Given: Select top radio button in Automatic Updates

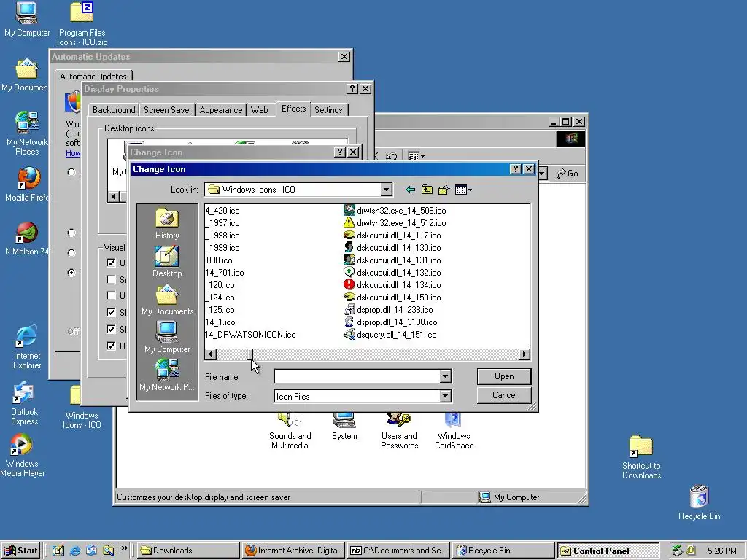Looking at the screenshot, I should 71,172.
